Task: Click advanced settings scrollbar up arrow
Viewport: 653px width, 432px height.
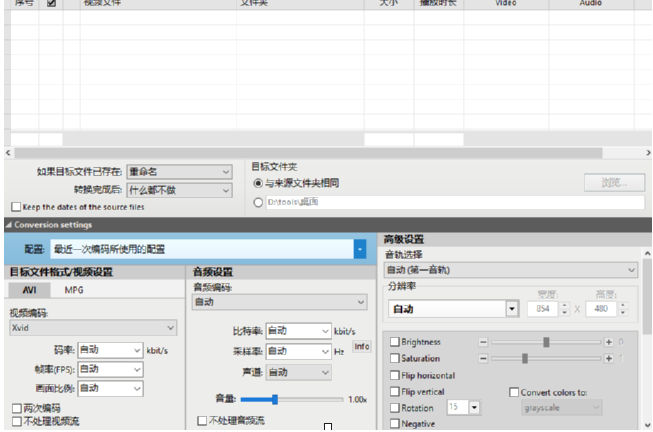Action: [647, 253]
